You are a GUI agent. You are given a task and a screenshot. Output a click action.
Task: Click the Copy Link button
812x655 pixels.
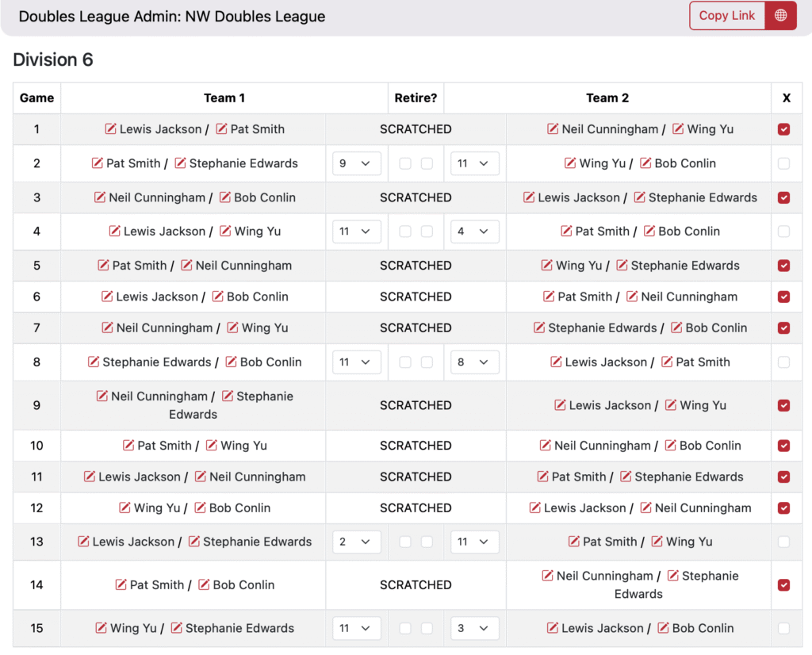pos(727,16)
